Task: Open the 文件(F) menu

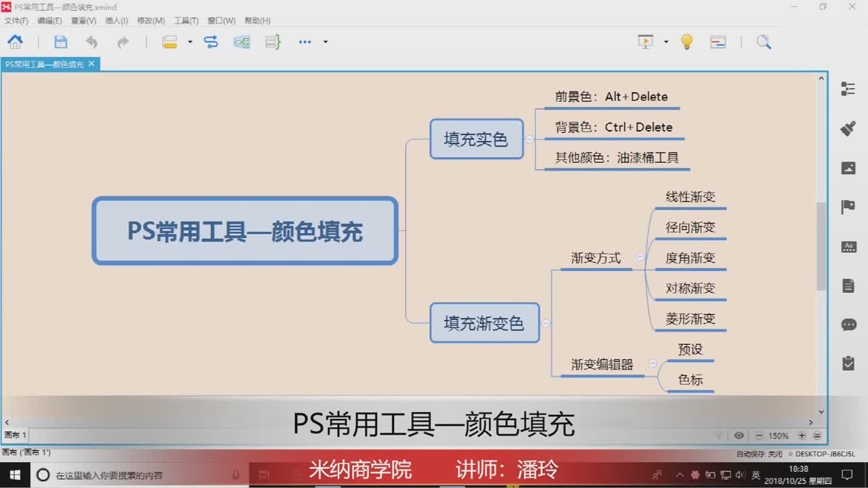Action: pyautogui.click(x=16, y=21)
